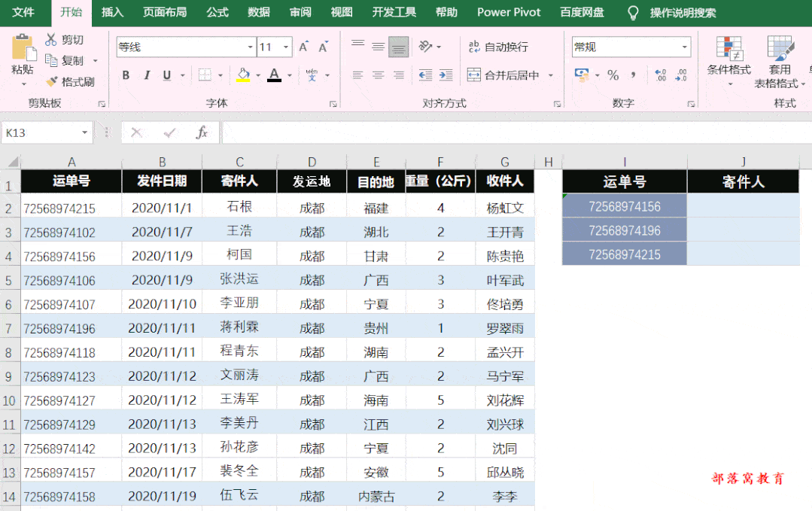Click the insert function fx icon
812x511 pixels.
coord(202,132)
